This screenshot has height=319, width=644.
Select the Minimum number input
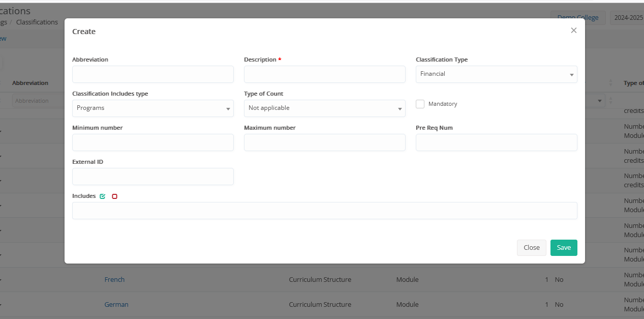(152, 142)
